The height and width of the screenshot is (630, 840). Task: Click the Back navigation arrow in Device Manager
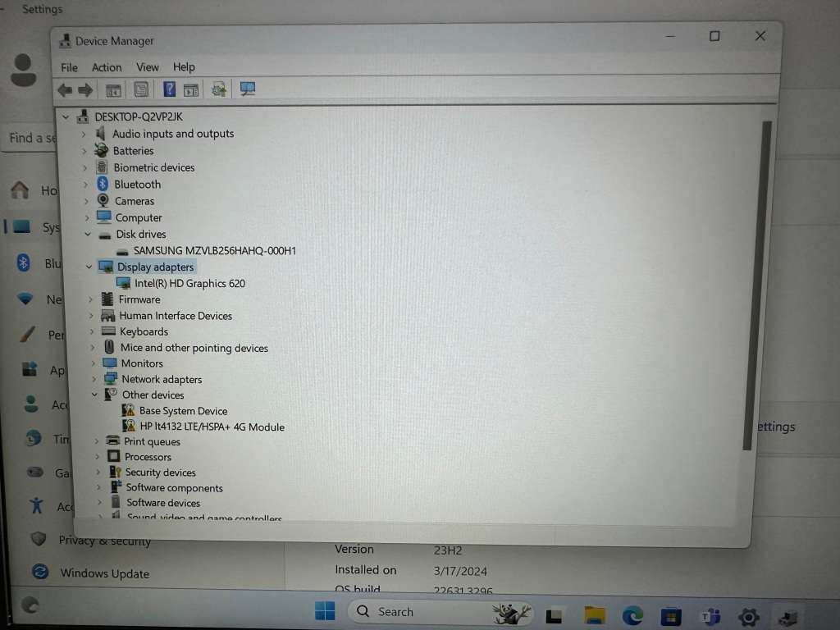coord(65,89)
